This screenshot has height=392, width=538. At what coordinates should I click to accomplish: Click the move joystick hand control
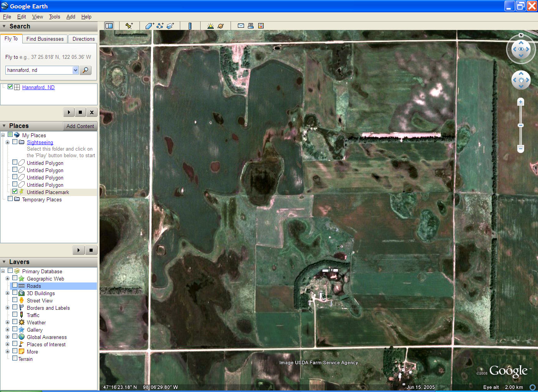521,80
